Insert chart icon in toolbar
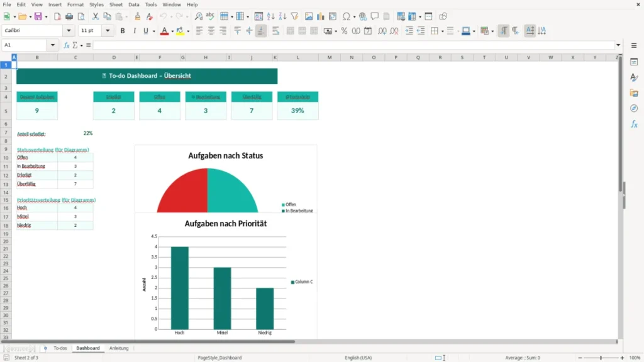This screenshot has width=644, height=362. (320, 16)
